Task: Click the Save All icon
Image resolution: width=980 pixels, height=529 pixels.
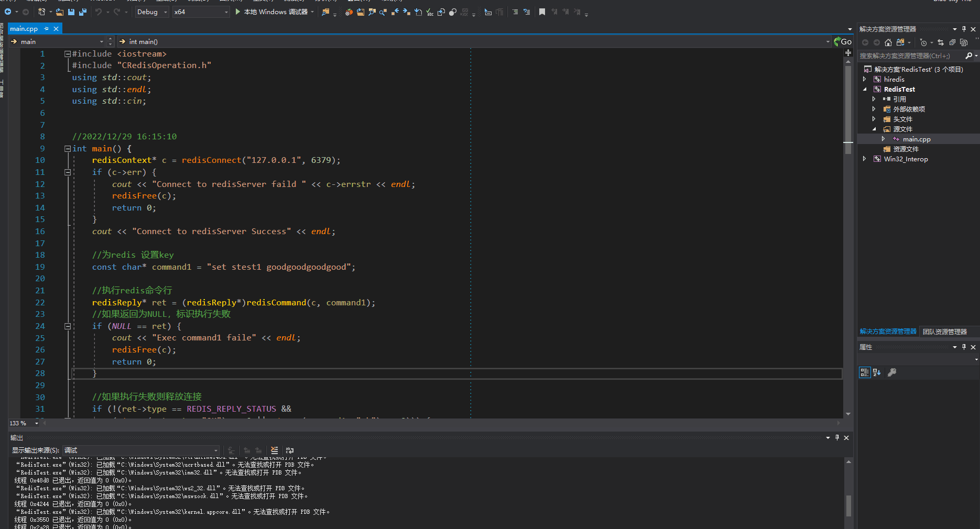Action: pos(82,12)
